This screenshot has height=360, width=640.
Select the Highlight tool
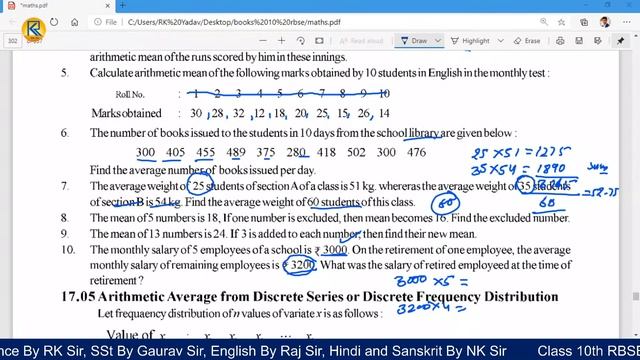coord(470,41)
